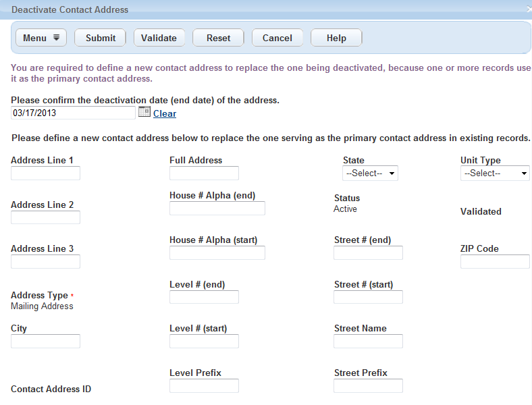The width and height of the screenshot is (532, 405).
Task: Focus the Address Line 1 field
Action: click(45, 173)
